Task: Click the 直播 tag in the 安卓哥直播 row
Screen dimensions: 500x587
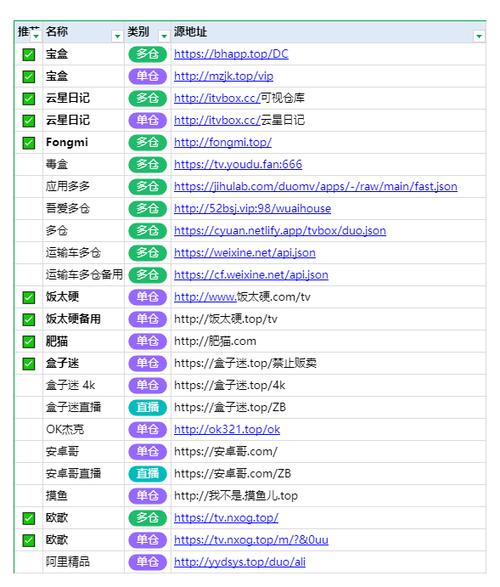Action: pos(147,474)
